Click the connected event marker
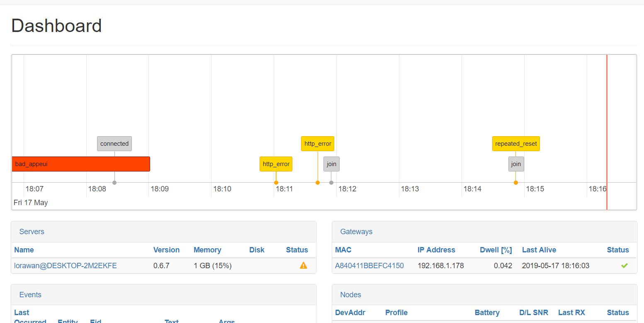 tap(114, 143)
